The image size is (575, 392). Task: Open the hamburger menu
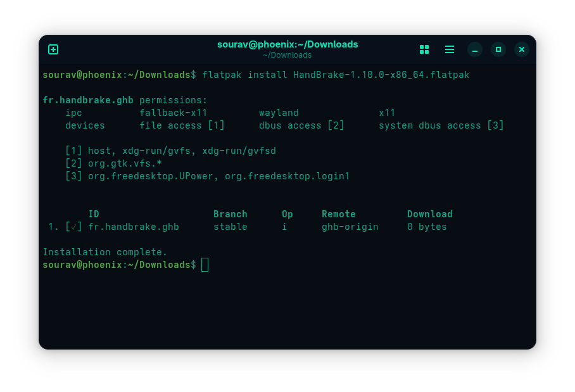(450, 49)
